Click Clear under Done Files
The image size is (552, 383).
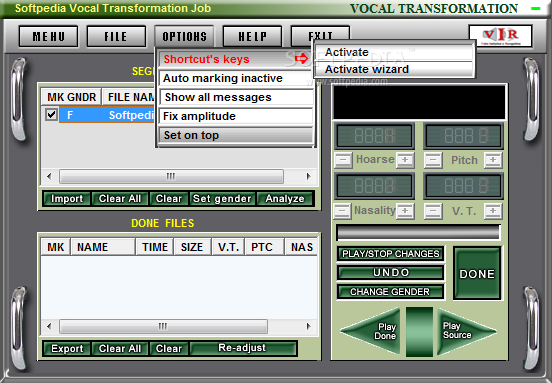click(169, 349)
